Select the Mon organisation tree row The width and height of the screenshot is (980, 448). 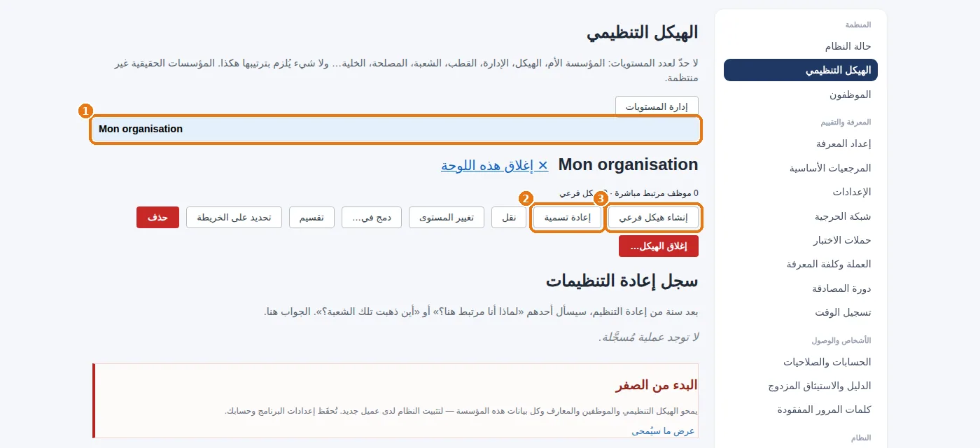(x=396, y=129)
